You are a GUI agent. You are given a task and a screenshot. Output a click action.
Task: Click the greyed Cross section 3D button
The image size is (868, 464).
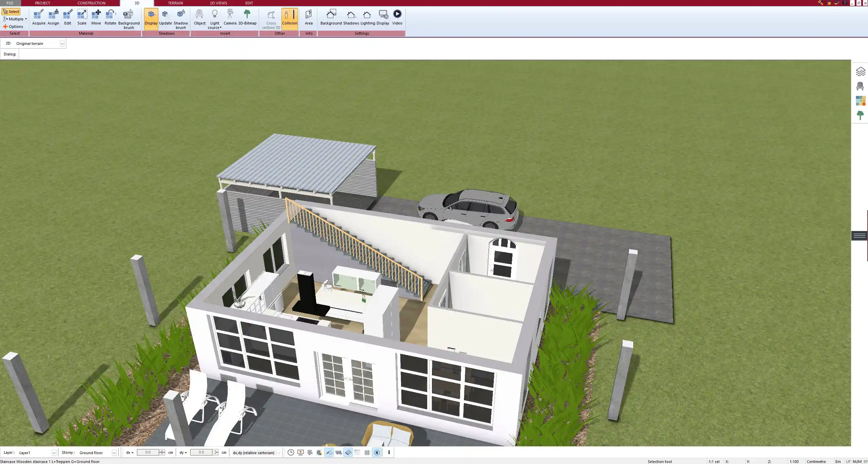pyautogui.click(x=271, y=19)
